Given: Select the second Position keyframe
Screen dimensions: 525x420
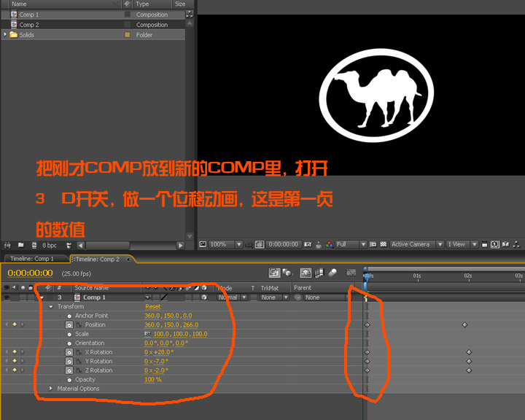Looking at the screenshot, I should click(x=464, y=324).
